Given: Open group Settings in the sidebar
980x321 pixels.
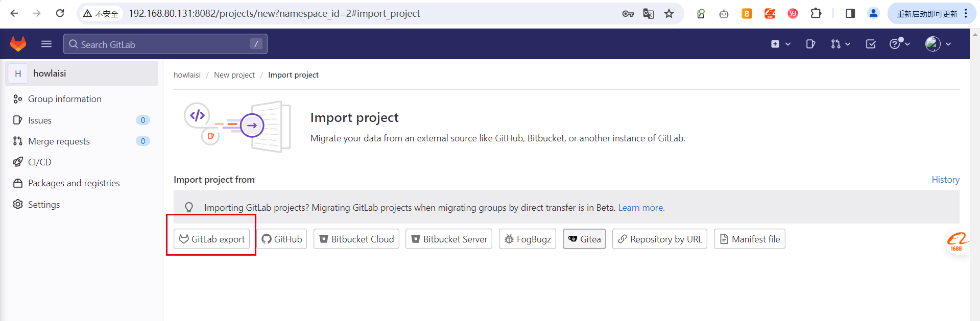Looking at the screenshot, I should pos(43,204).
